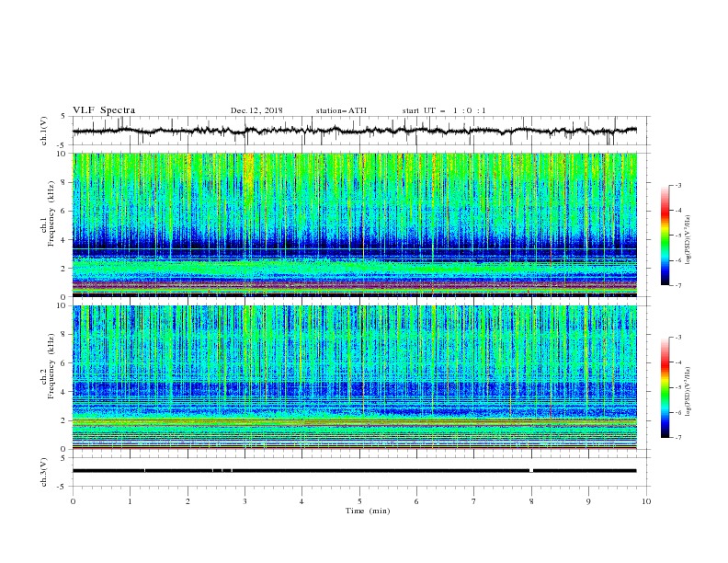Click the station=ATH label
Image resolution: width=728 pixels, height=563 pixels.
341,110
